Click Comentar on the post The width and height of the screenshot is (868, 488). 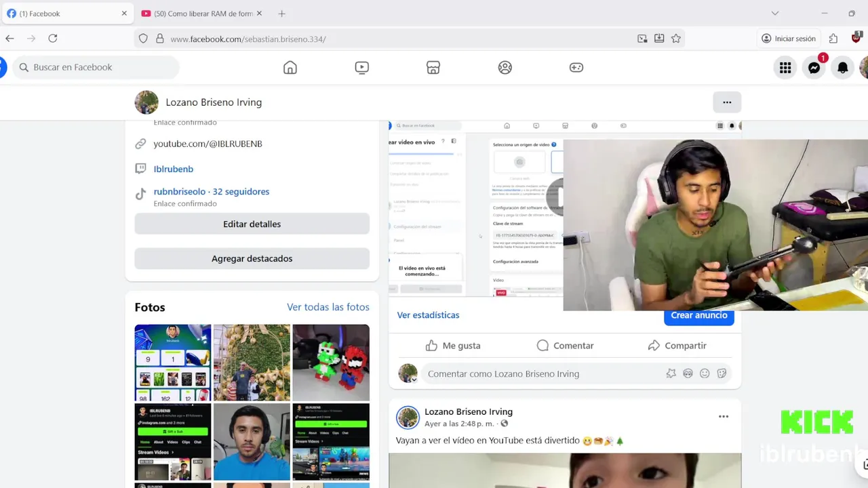(565, 346)
